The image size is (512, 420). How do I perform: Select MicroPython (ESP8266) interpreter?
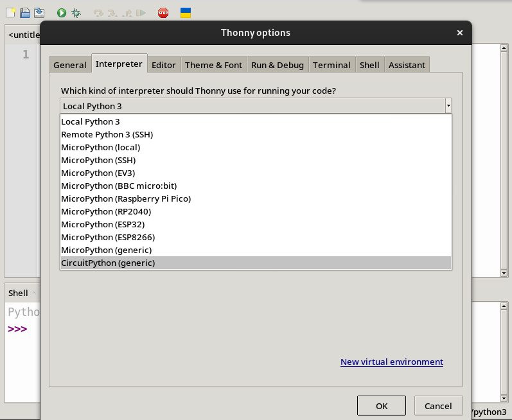click(256, 237)
